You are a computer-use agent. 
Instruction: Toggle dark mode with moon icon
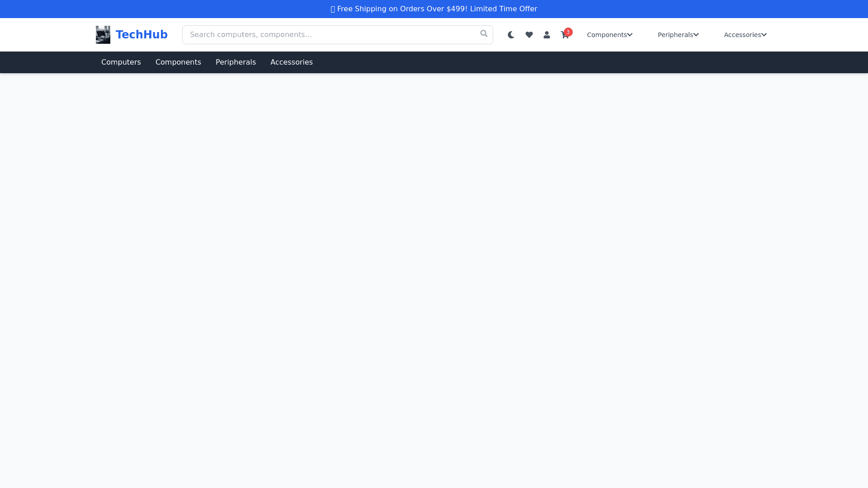[511, 35]
